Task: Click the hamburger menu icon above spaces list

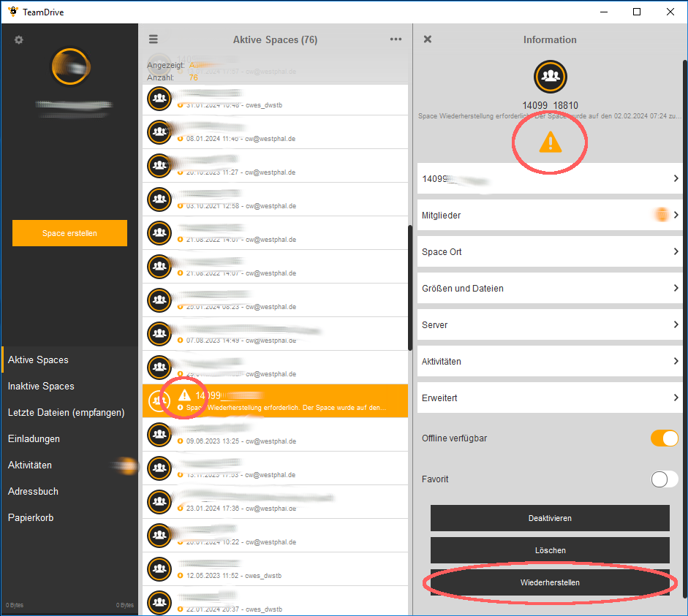Action: click(154, 39)
